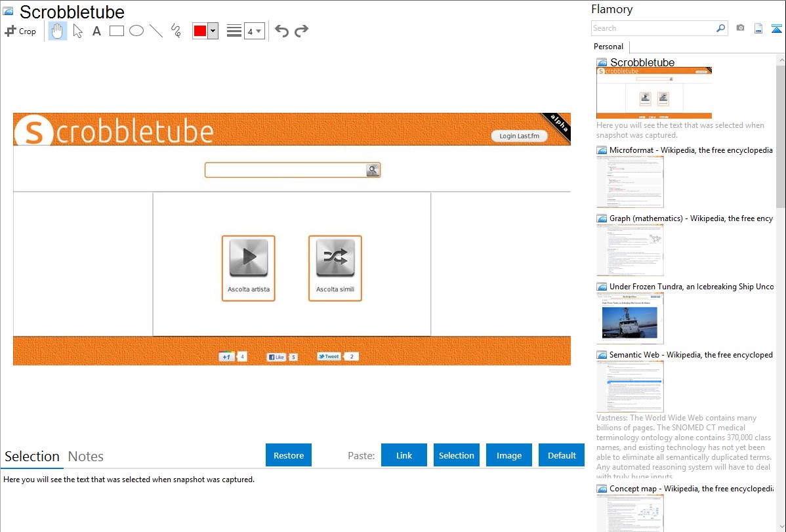Select the arrow pointer tool
The height and width of the screenshot is (532, 786).
pyautogui.click(x=77, y=31)
